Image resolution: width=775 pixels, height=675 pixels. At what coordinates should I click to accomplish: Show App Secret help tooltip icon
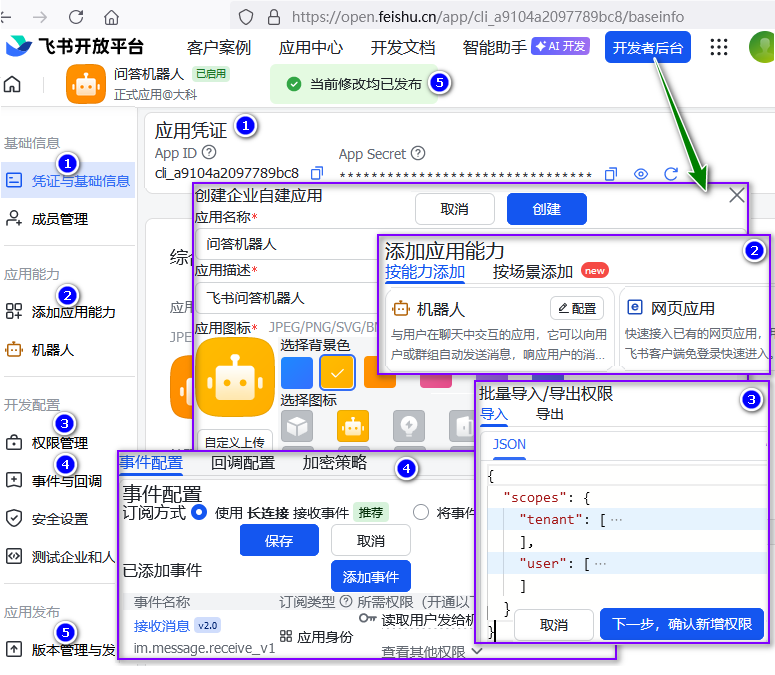coord(418,153)
